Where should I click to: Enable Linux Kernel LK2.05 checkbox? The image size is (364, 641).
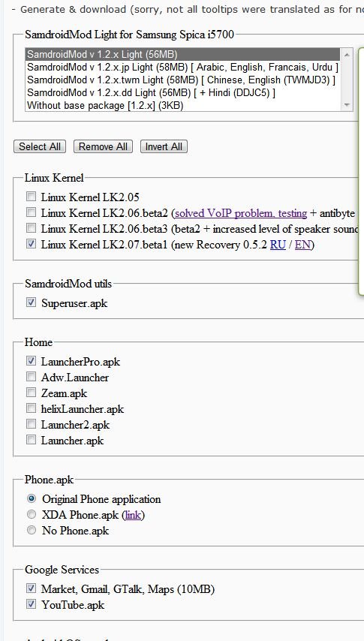[x=31, y=197]
